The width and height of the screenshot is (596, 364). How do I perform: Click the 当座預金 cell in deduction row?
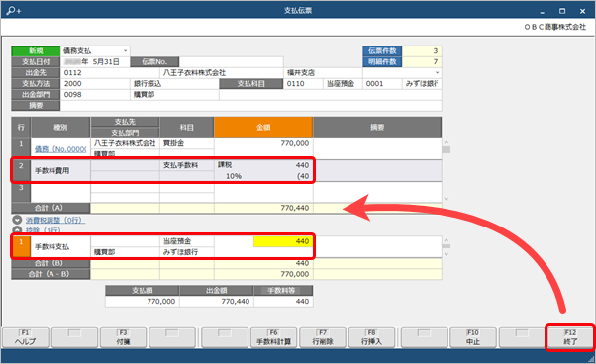(187, 241)
